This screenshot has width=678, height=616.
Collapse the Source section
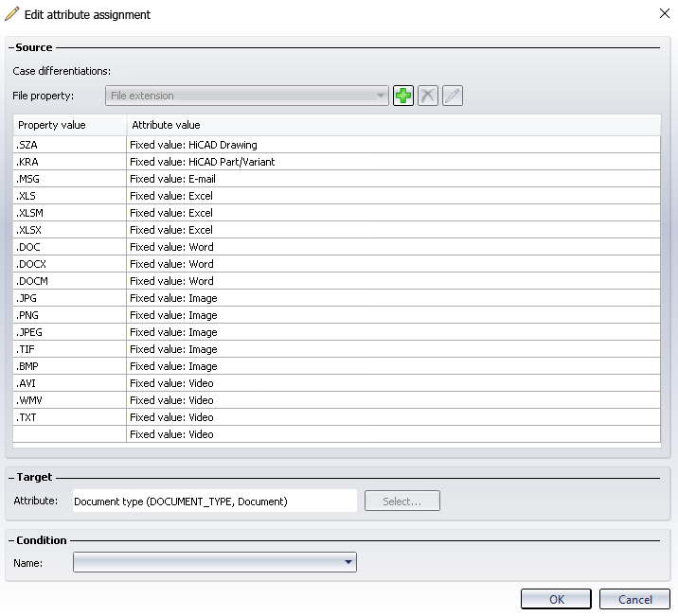tap(11, 47)
